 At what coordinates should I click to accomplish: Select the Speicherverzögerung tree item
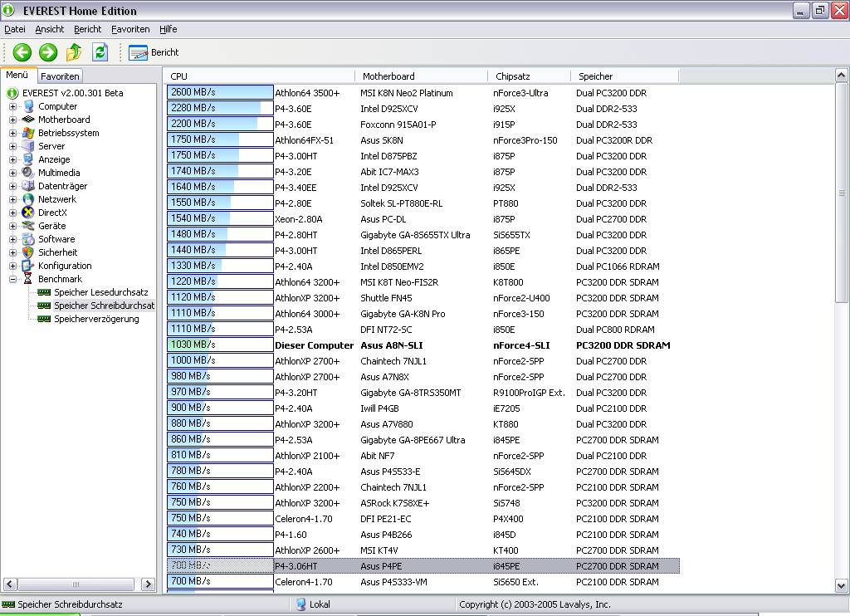tap(96, 319)
